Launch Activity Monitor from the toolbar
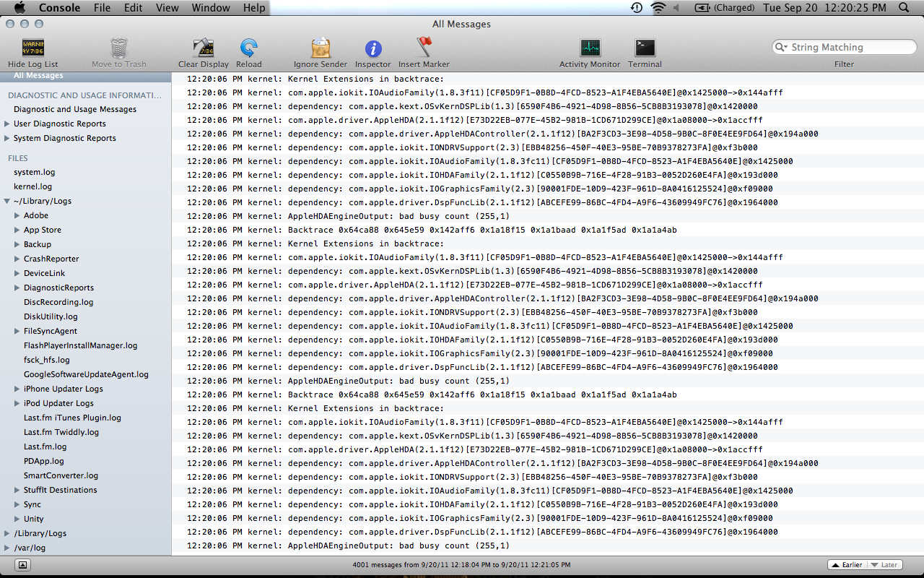924x578 pixels. point(590,48)
